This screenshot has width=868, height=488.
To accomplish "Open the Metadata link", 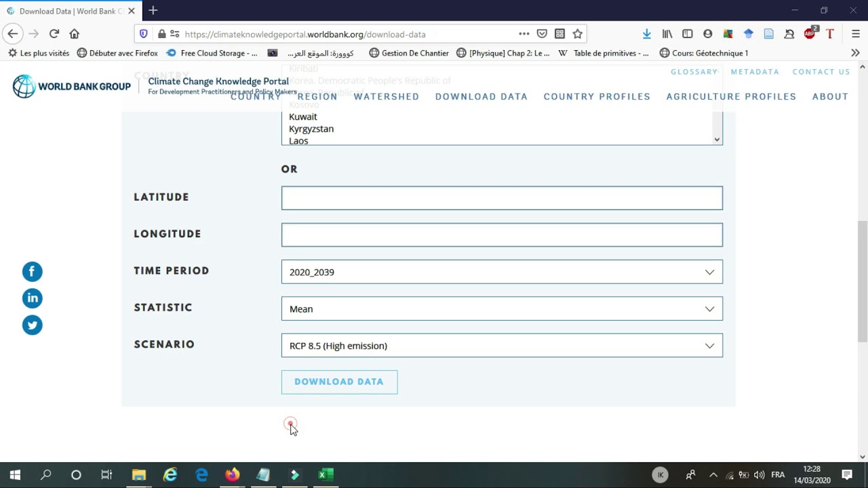I will point(755,72).
